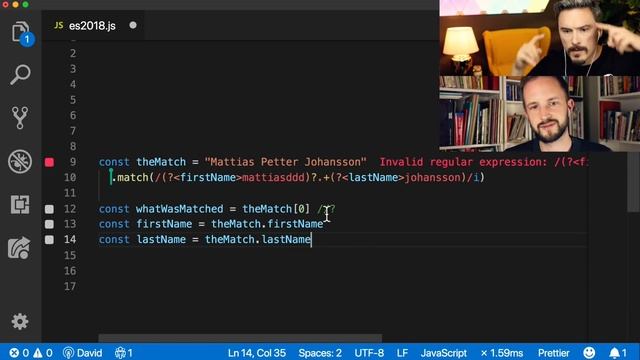The image size is (640, 360).
Task: Click the warnings count in status bar
Action: point(43,353)
